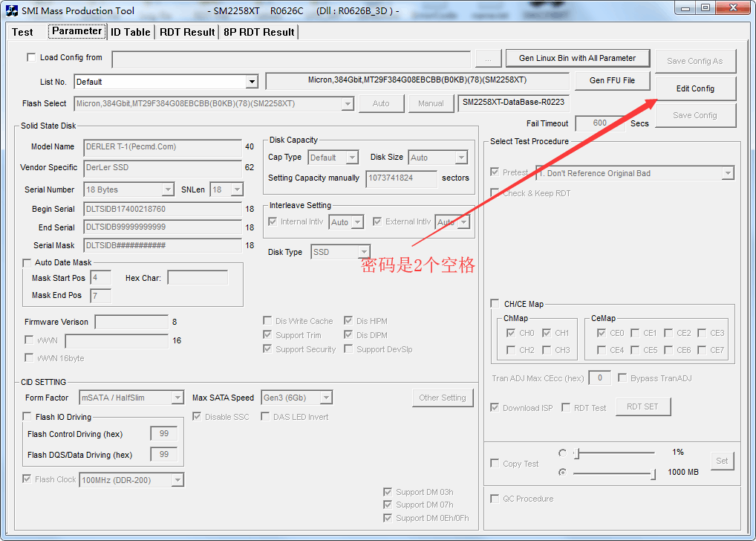
Task: Open the Disk Type SSD dropdown
Action: tap(363, 253)
